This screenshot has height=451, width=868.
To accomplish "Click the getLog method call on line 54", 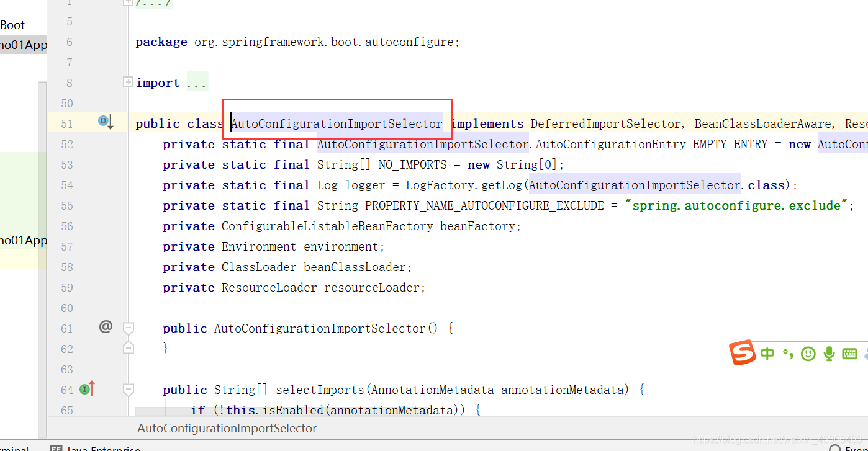I will 502,185.
